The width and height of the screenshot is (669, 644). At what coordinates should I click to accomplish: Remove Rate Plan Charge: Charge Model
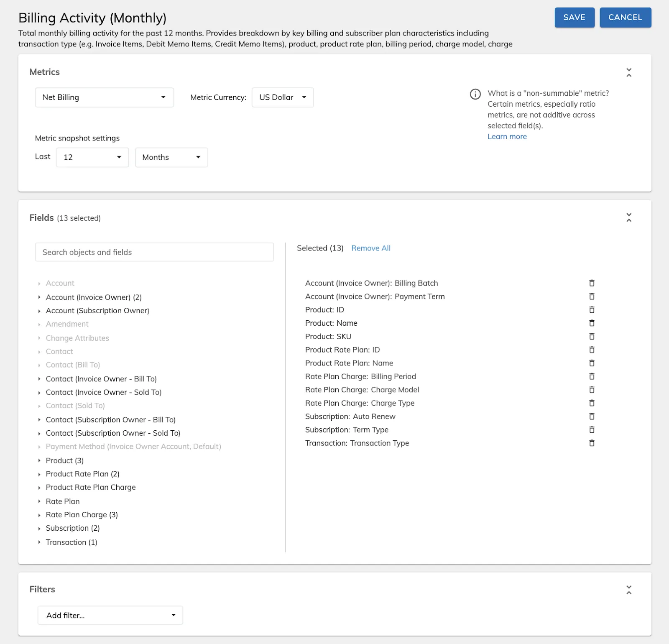tap(592, 390)
